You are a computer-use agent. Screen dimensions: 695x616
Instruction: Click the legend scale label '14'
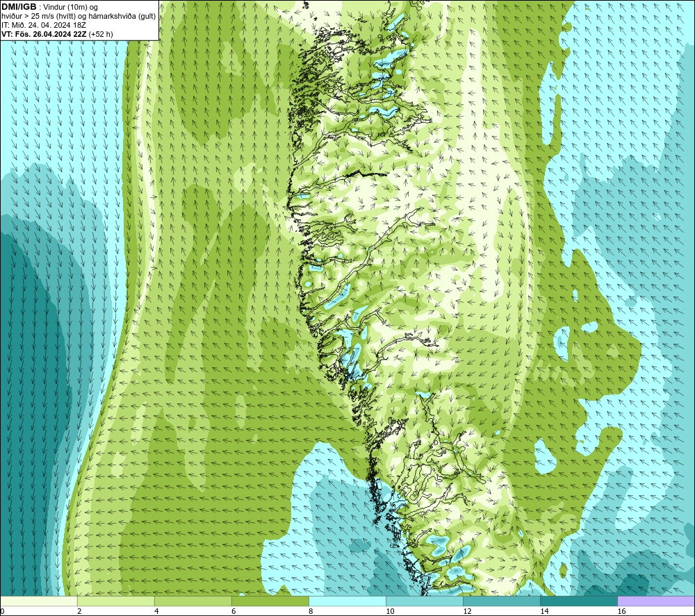[x=544, y=611]
